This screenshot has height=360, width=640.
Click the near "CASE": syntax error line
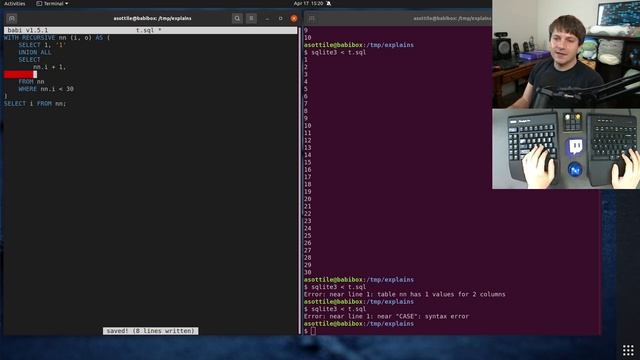pos(386,316)
